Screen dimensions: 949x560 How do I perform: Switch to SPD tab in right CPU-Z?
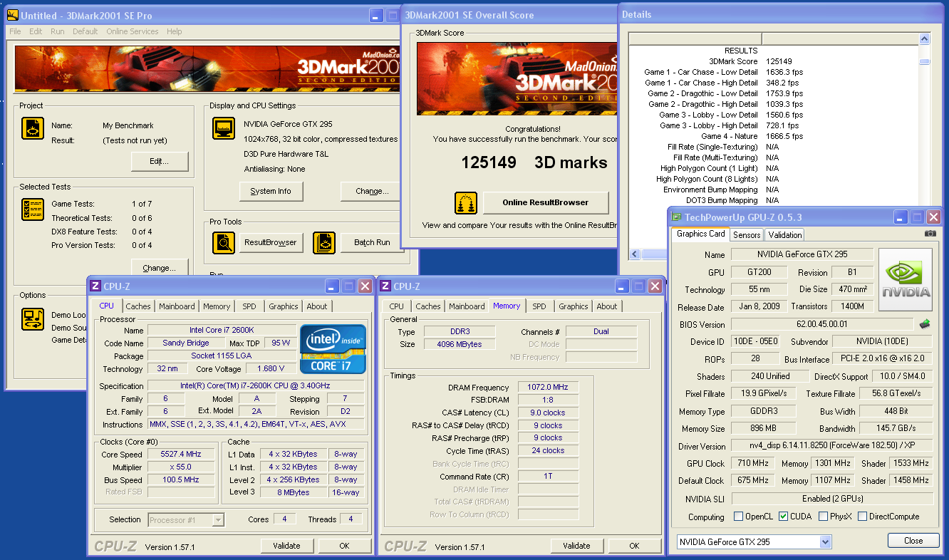point(539,306)
